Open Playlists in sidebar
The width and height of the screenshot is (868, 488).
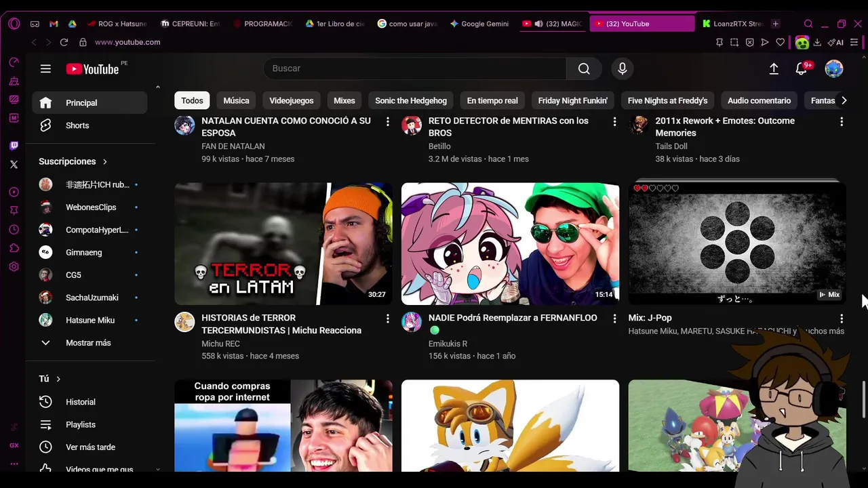pos(90,424)
